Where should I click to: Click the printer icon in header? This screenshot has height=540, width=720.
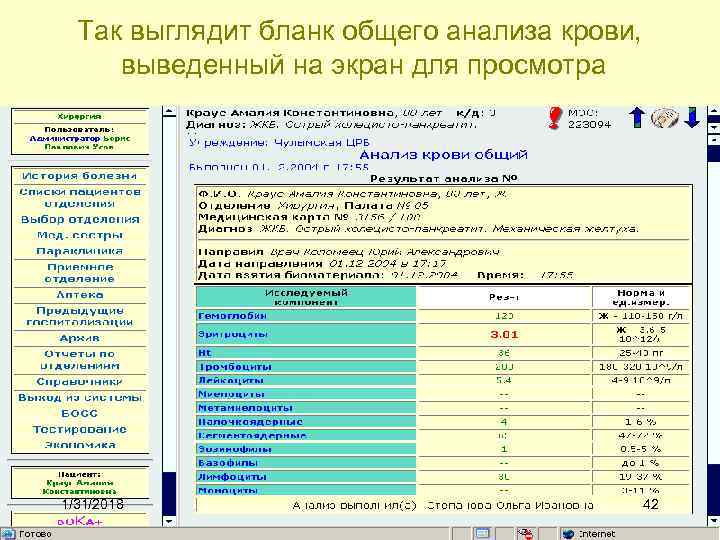[x=664, y=118]
